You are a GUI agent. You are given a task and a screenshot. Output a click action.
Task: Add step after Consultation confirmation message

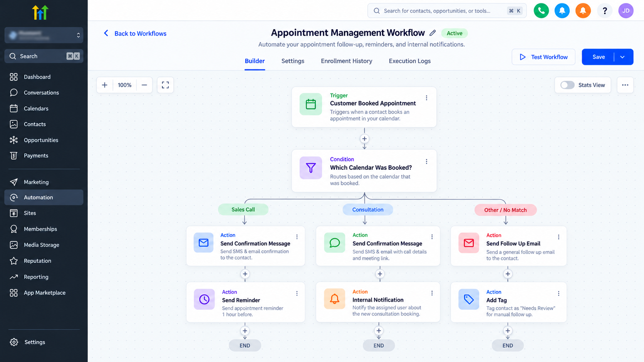pyautogui.click(x=380, y=274)
